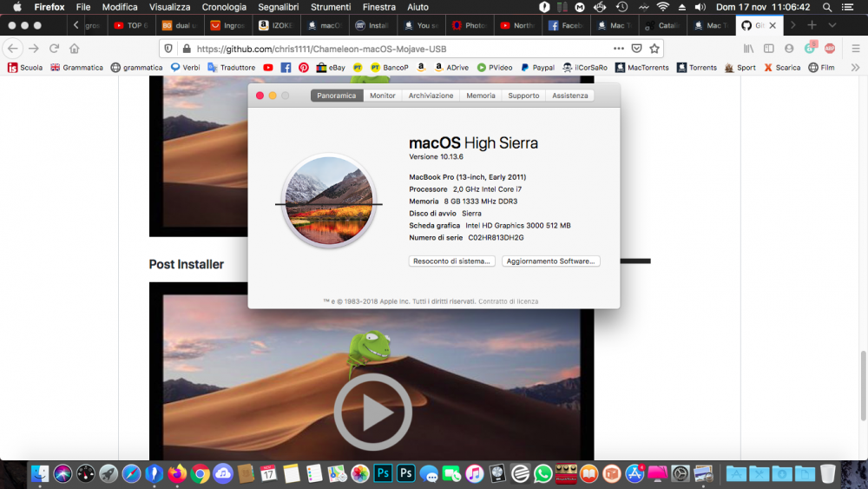Open Adblock Plus extension icon
Image resolution: width=868 pixels, height=489 pixels.
pyautogui.click(x=829, y=49)
